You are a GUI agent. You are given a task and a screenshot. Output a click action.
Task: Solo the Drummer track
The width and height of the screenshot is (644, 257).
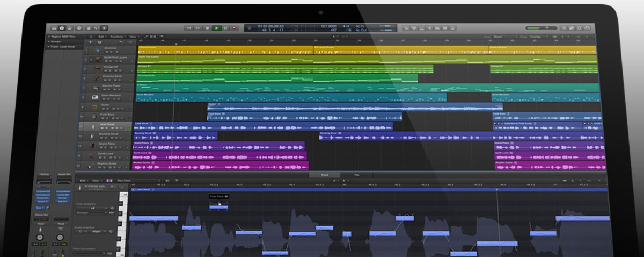(x=111, y=52)
